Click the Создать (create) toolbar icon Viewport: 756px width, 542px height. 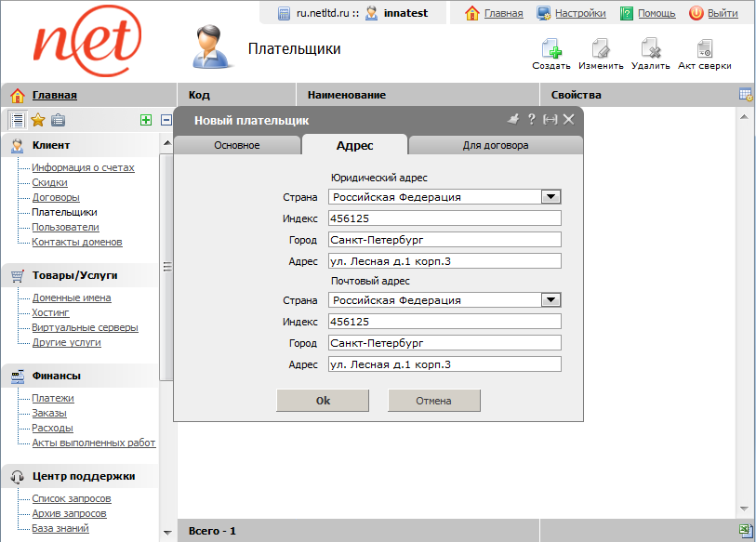pos(550,49)
